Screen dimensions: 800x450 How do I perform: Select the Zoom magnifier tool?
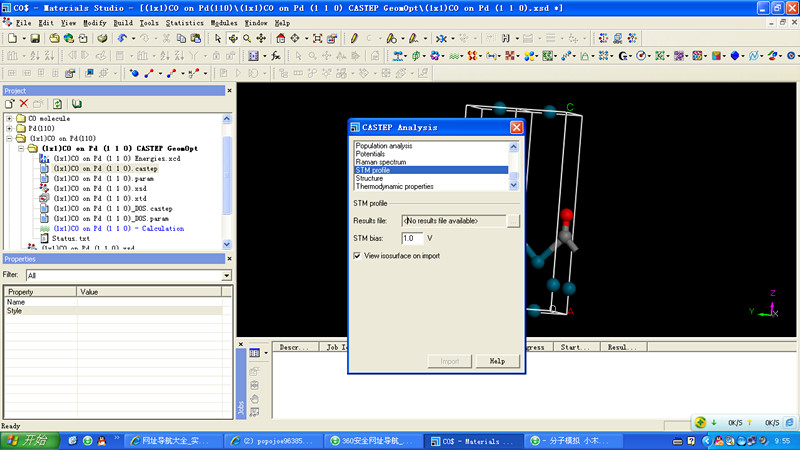tap(247, 38)
